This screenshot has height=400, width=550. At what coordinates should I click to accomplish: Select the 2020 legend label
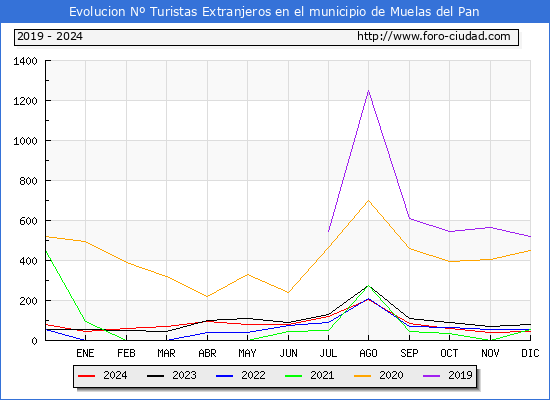tap(391, 375)
